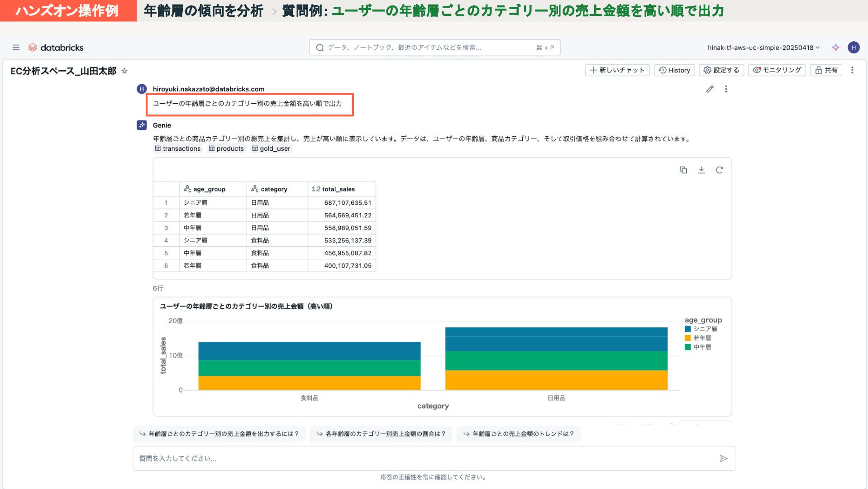Sort by the total_sales column header
This screenshot has width=868, height=489.
[342, 189]
